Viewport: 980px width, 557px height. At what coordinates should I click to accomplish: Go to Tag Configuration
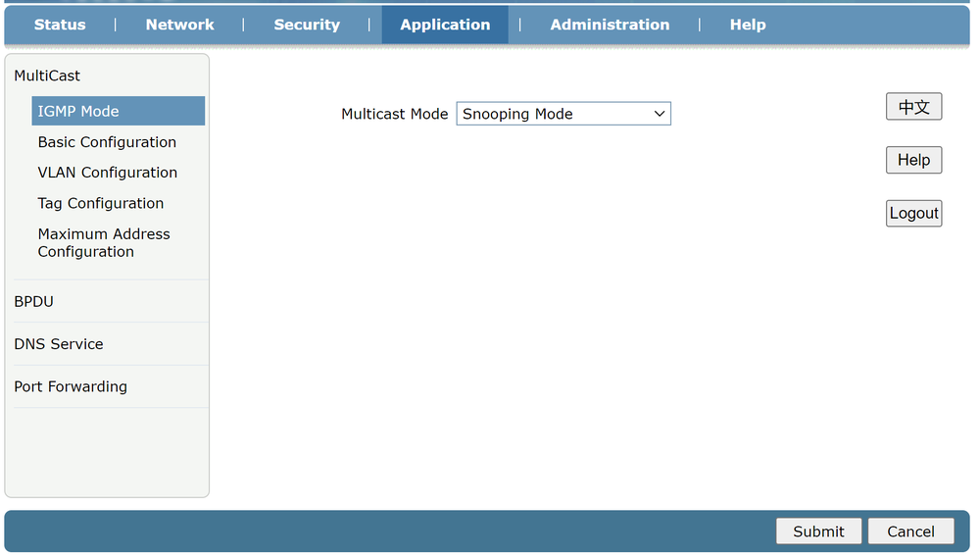tap(101, 203)
